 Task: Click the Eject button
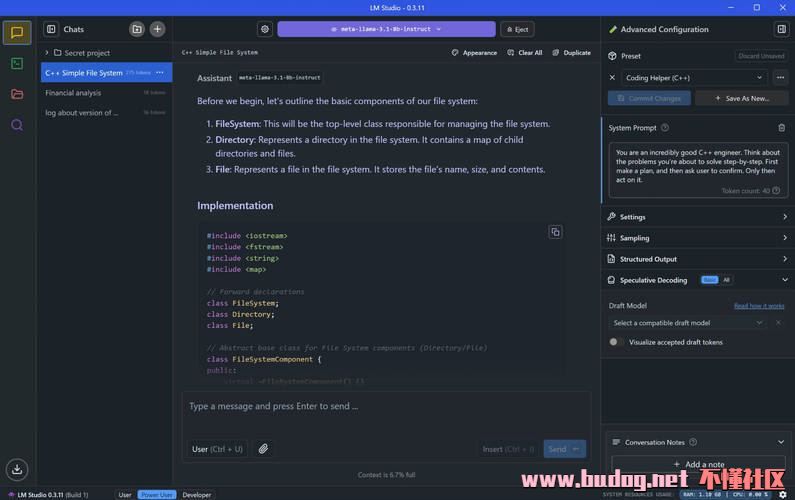click(516, 29)
